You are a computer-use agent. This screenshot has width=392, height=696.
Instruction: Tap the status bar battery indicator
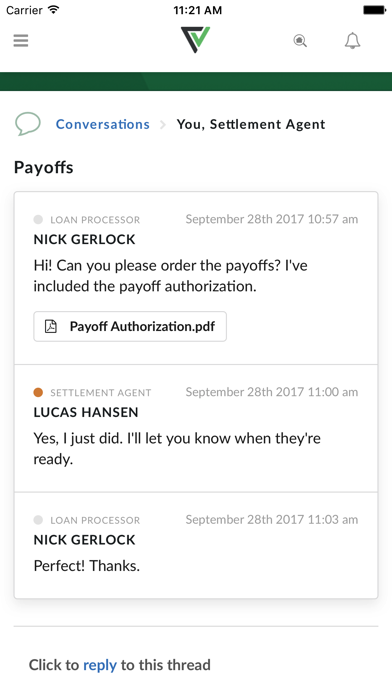pyautogui.click(x=374, y=10)
